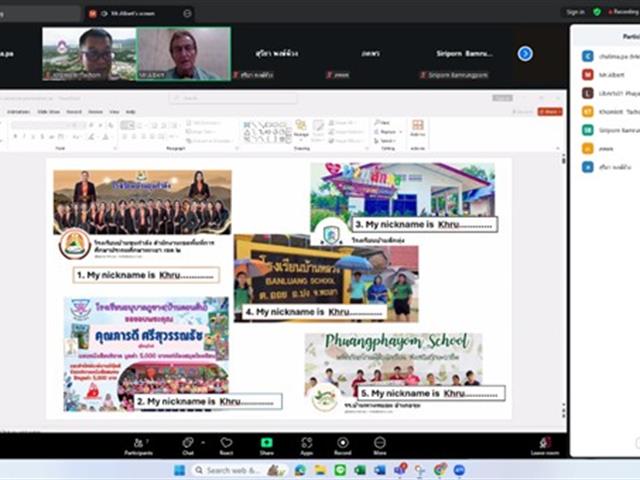Click the React emoji button
Image resolution: width=640 pixels, height=480 pixels.
[x=226, y=443]
